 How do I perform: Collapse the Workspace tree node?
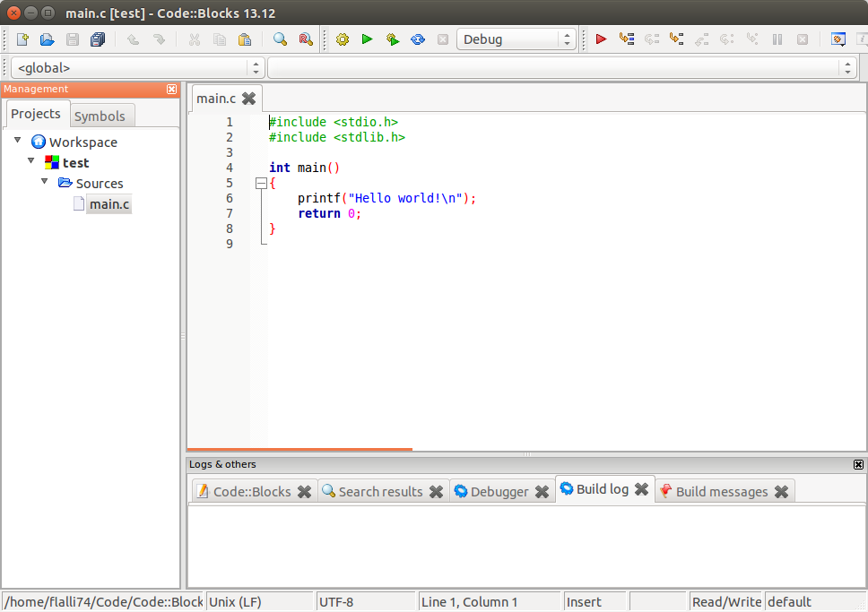[18, 141]
